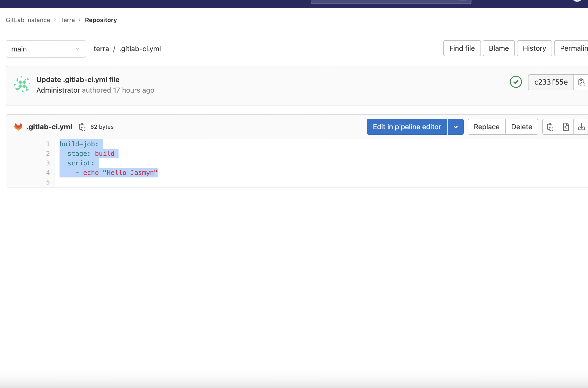Screen dimensions: 588x388
Task: Download the .gitlab-ci.yml file
Action: click(x=581, y=127)
